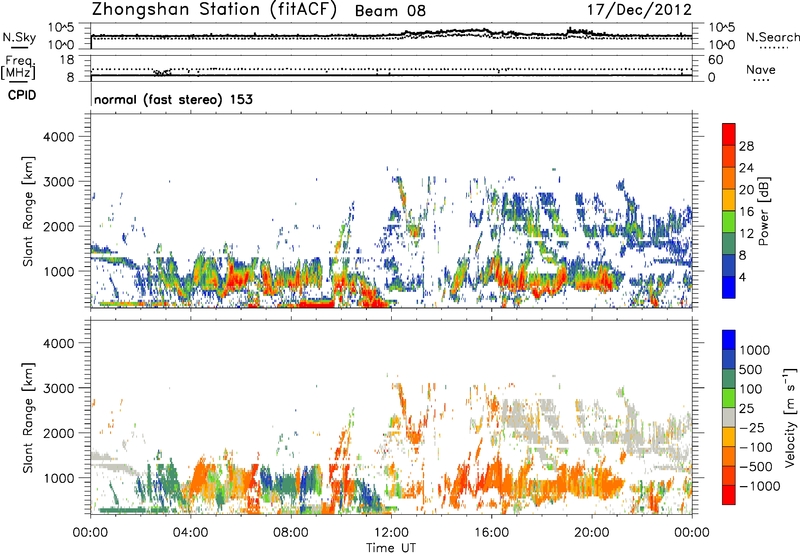This screenshot has height=554, width=800.
Task: Click the '60' Nave axis tick
Action: (x=715, y=60)
